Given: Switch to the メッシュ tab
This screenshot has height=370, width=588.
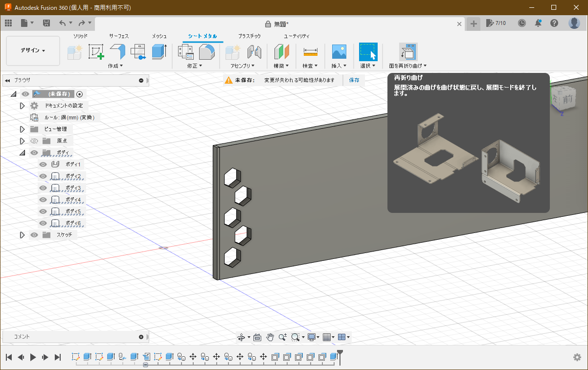Looking at the screenshot, I should [x=159, y=36].
